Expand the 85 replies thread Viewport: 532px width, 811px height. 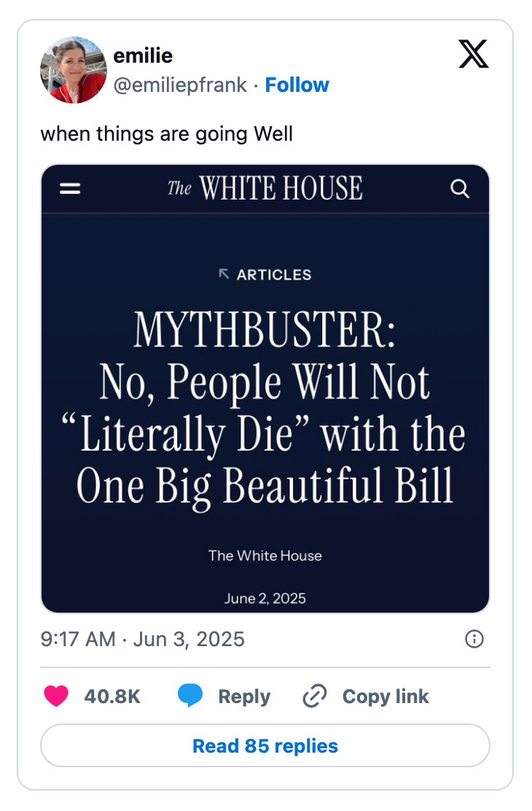[x=265, y=745]
